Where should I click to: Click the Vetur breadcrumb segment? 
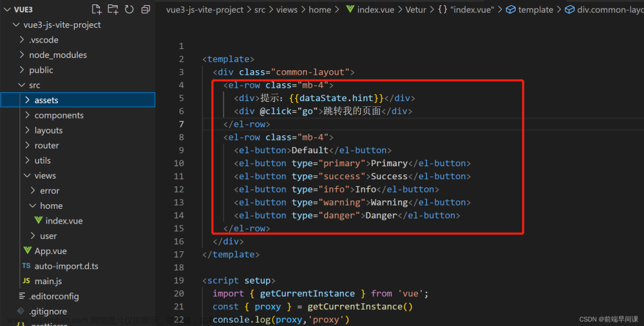coord(415,10)
